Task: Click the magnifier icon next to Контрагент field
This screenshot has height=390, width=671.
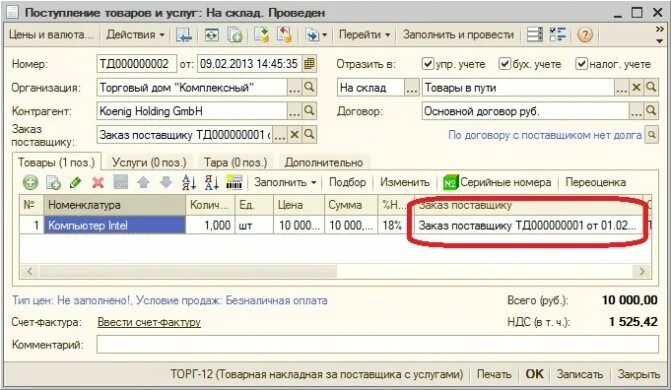Action: [309, 111]
